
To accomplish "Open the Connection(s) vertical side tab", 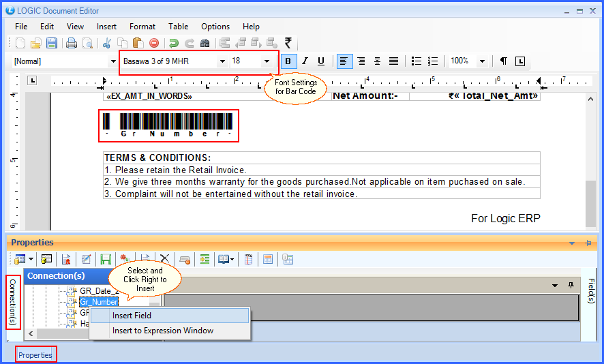I will (13, 302).
